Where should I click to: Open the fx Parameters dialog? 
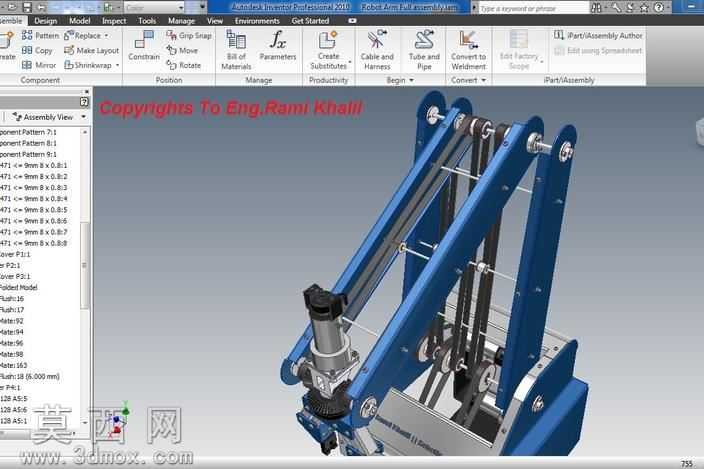[x=278, y=45]
